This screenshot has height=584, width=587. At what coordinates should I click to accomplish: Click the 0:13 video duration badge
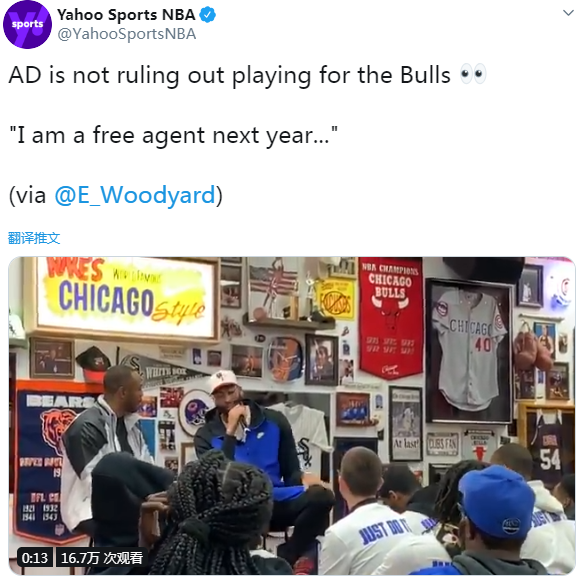(35, 558)
